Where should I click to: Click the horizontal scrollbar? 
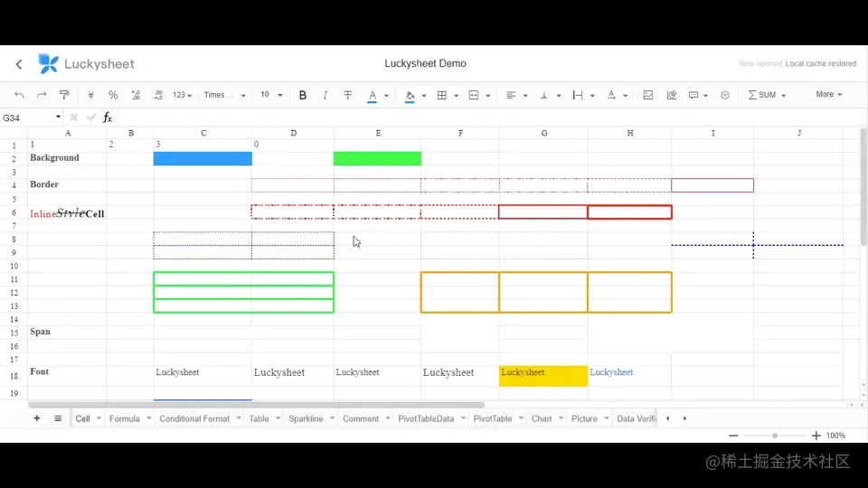[256, 405]
